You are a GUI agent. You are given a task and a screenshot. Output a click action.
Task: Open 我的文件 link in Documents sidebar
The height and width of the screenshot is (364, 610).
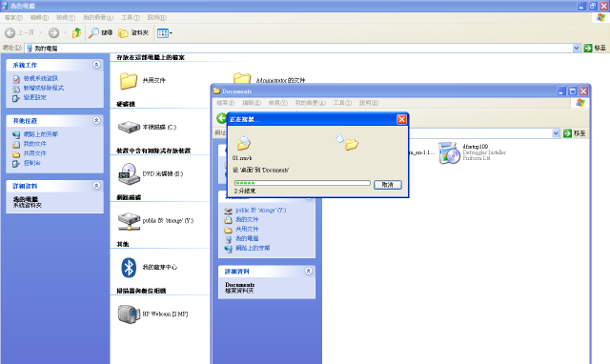tap(247, 219)
